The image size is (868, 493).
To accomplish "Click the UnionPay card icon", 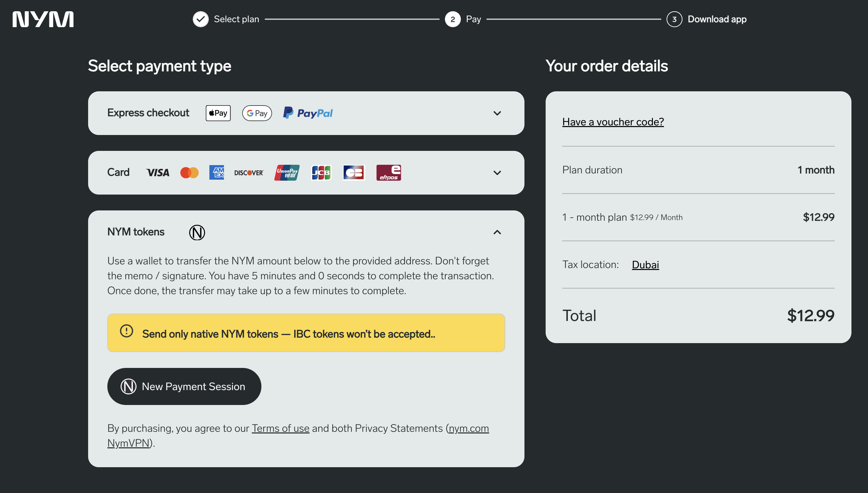I will pyautogui.click(x=286, y=172).
